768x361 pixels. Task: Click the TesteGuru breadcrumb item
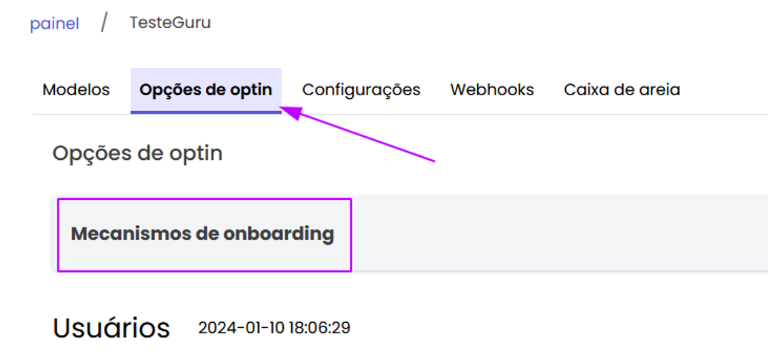pyautogui.click(x=170, y=23)
